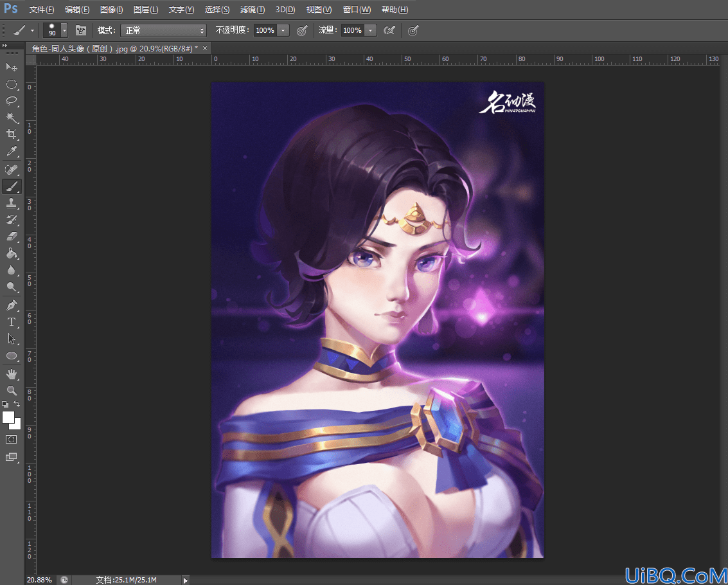Select the Spot Healing Brush tool
The height and width of the screenshot is (585, 728).
point(12,170)
